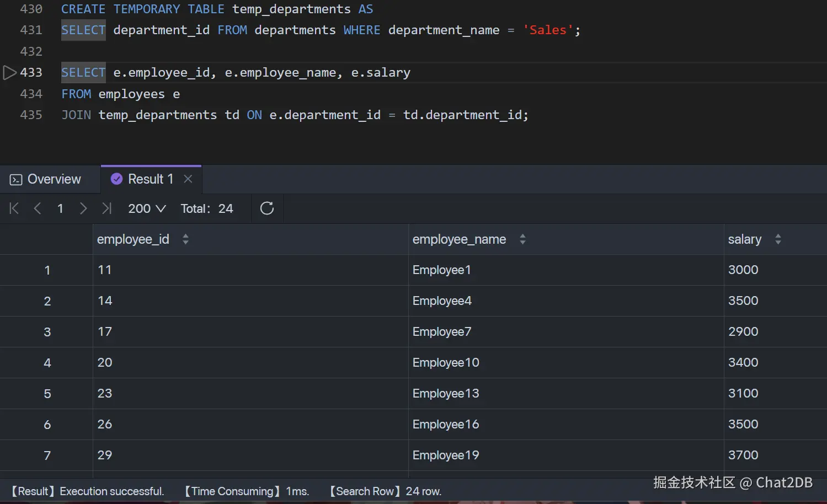This screenshot has height=504, width=827.
Task: Select salary cell 3700
Action: [776, 455]
